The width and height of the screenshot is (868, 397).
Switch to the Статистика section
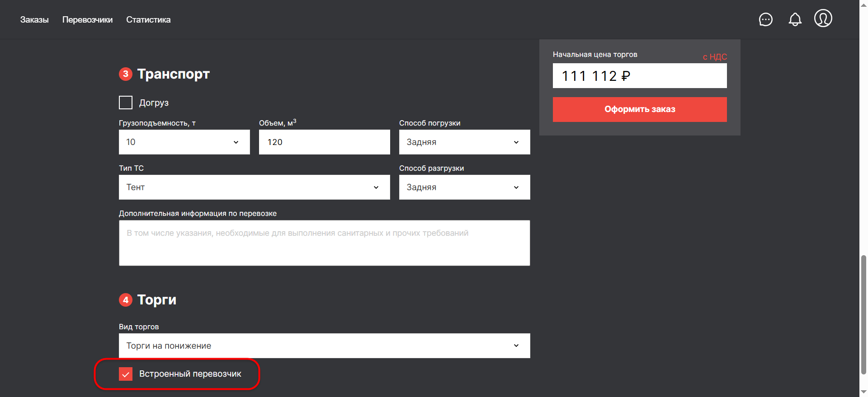tap(148, 20)
